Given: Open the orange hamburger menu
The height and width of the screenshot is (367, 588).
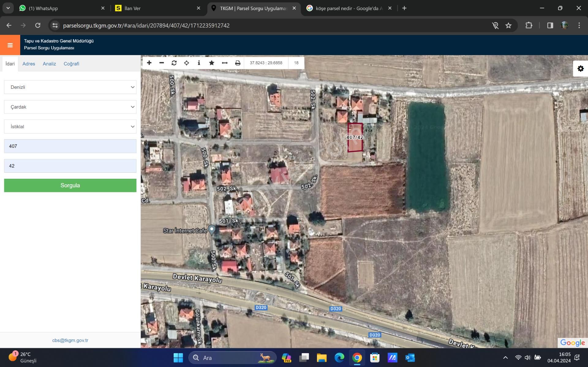Looking at the screenshot, I should pyautogui.click(x=10, y=45).
